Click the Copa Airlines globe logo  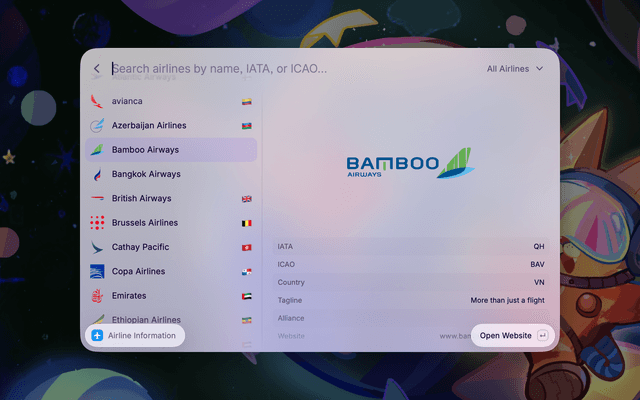click(97, 271)
